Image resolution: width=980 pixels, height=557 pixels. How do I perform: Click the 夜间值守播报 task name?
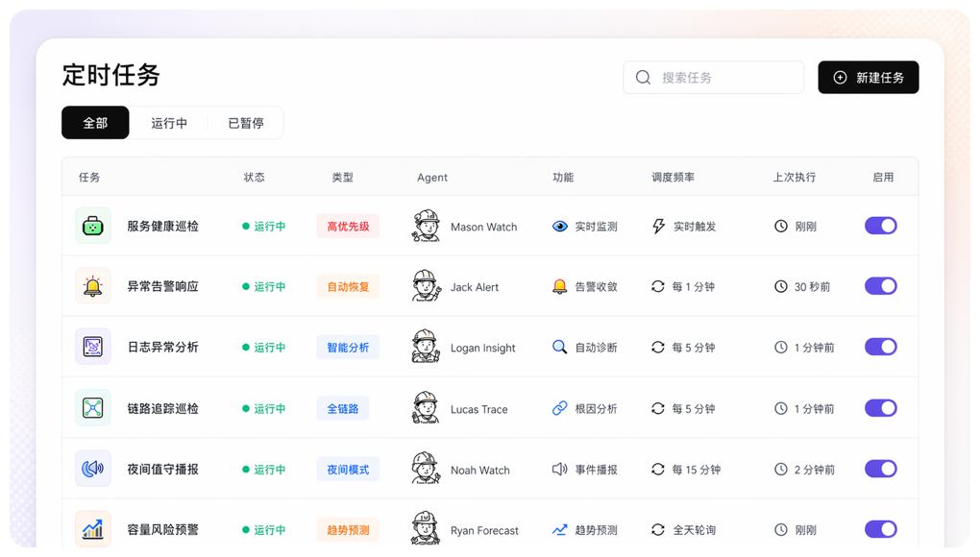coord(162,469)
